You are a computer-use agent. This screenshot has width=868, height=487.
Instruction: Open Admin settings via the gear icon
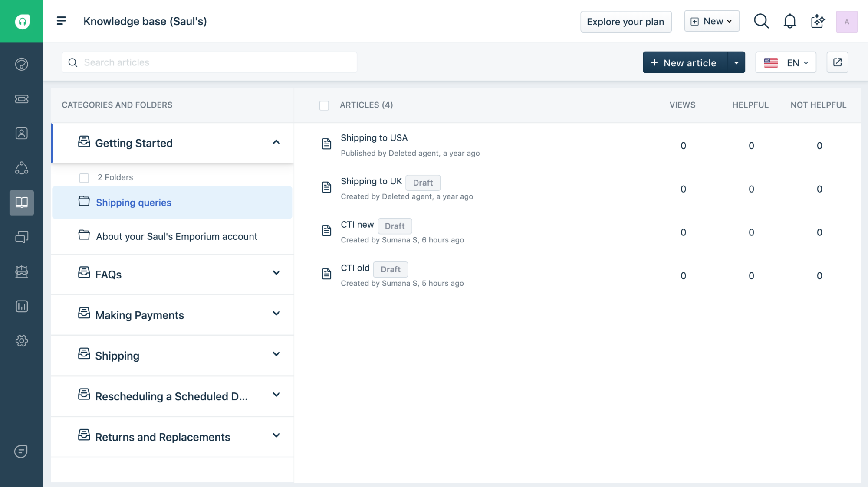[21, 341]
